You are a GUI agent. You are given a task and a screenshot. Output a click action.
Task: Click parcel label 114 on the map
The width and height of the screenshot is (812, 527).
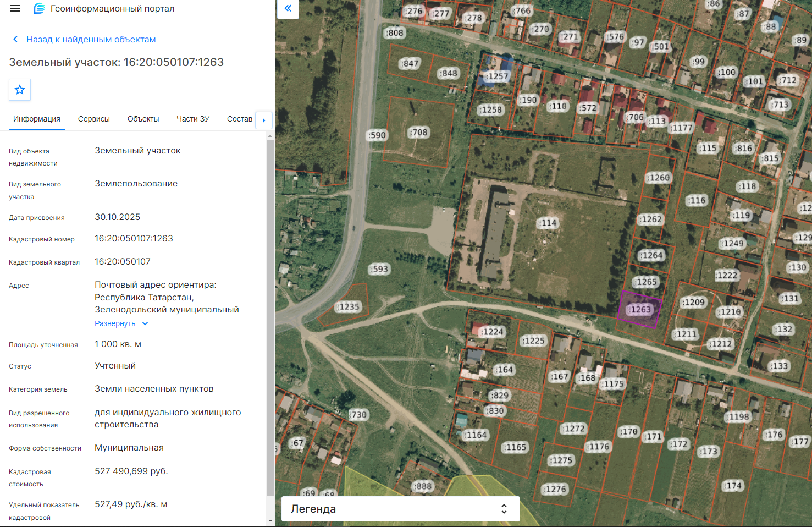[x=548, y=223]
